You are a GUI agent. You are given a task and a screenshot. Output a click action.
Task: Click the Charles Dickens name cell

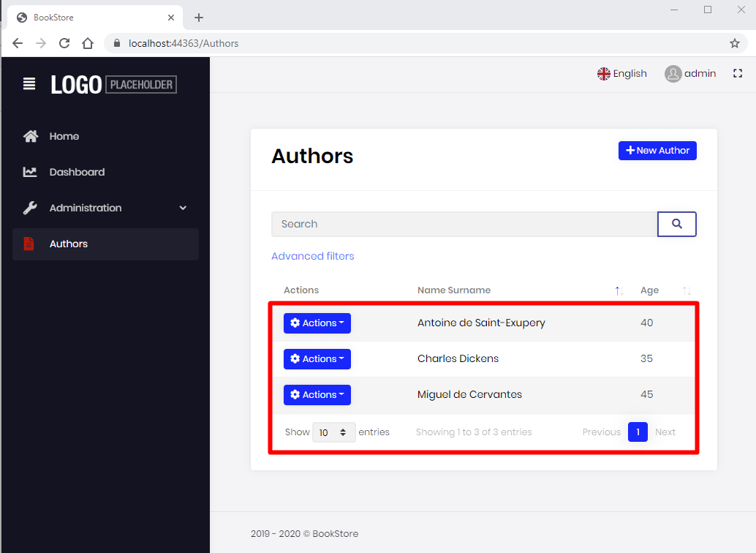pyautogui.click(x=458, y=358)
